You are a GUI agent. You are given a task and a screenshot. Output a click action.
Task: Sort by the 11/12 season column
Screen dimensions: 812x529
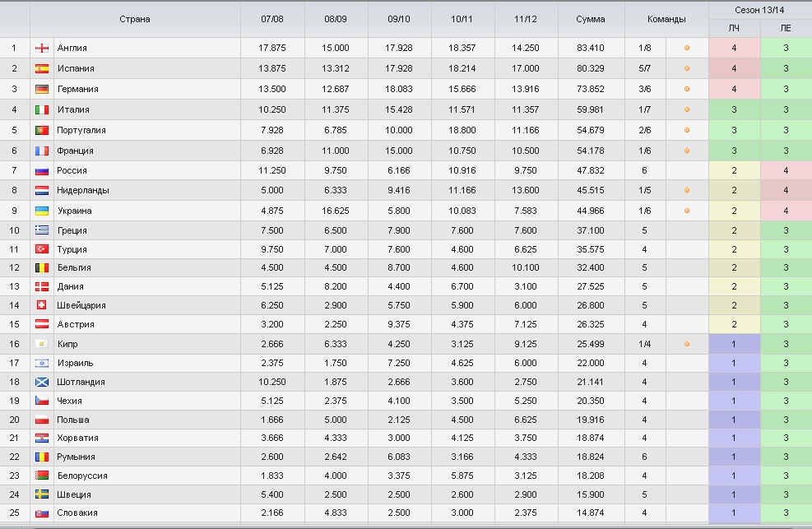(525, 19)
